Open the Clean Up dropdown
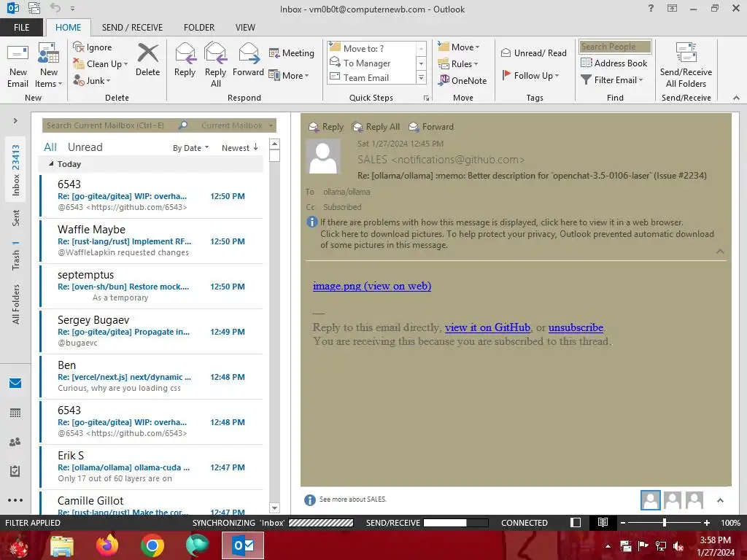 point(101,64)
